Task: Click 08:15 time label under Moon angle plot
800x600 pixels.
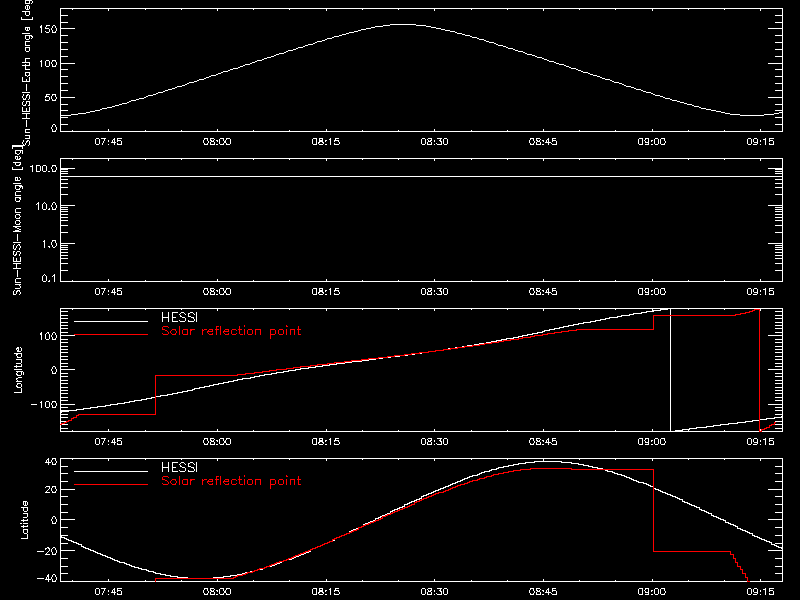Action: click(x=326, y=292)
